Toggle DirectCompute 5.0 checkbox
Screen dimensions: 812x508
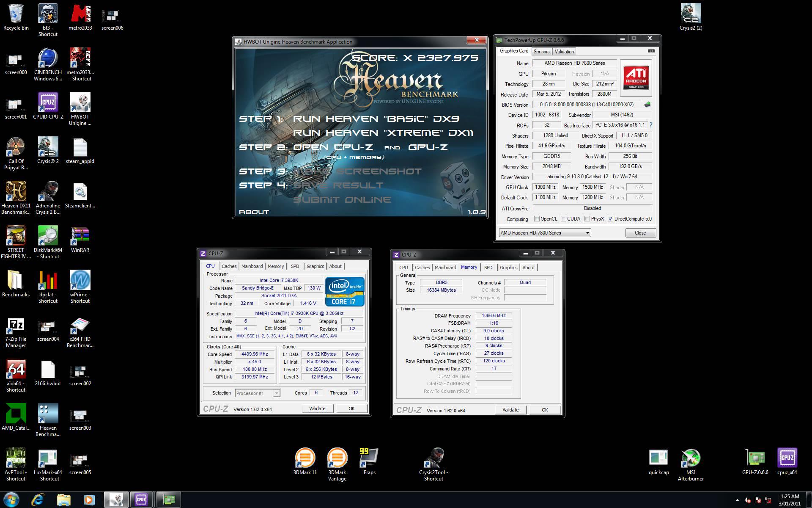610,219
